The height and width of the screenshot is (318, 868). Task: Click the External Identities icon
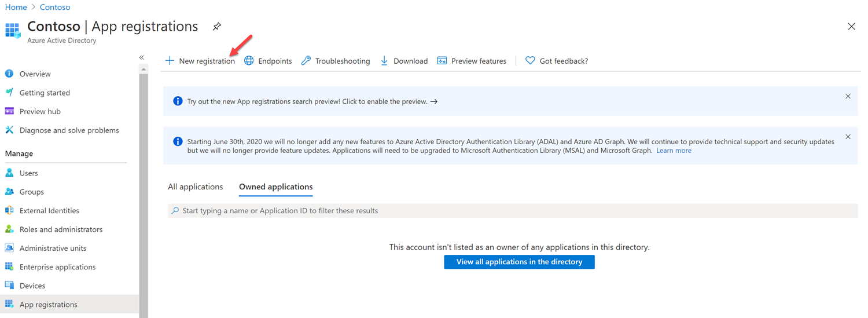pos(9,210)
